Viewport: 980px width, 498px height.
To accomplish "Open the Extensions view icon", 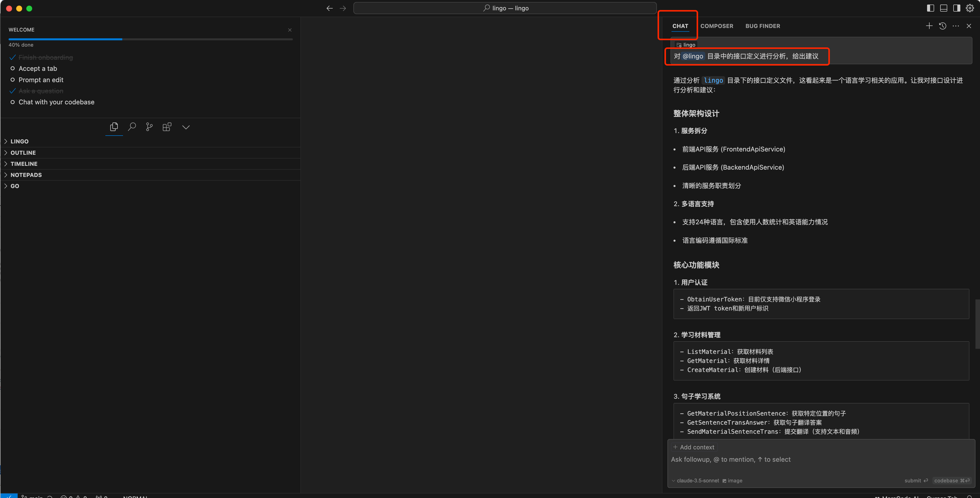I will [167, 127].
